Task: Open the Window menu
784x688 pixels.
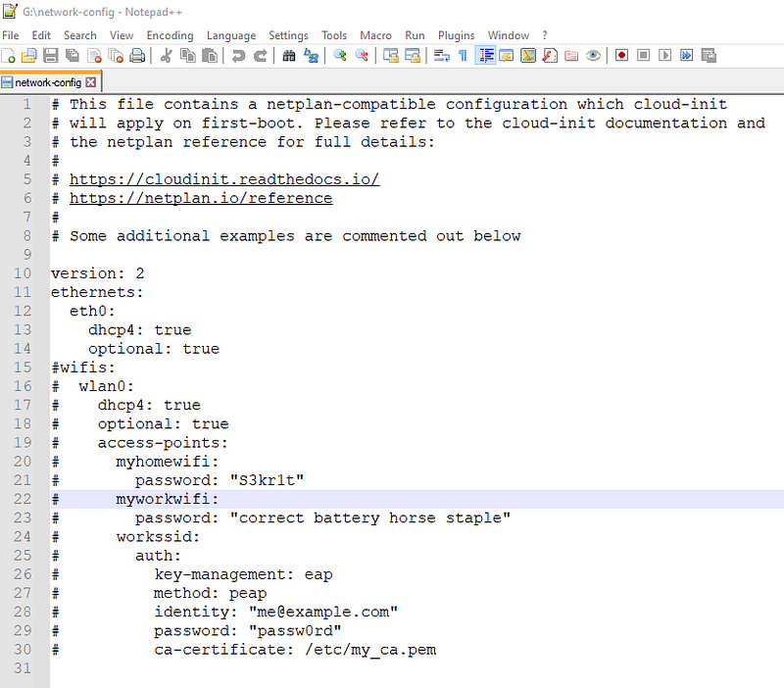Action: point(509,35)
